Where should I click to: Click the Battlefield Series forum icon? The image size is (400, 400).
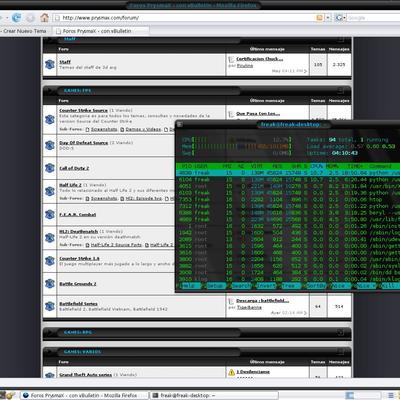50,306
